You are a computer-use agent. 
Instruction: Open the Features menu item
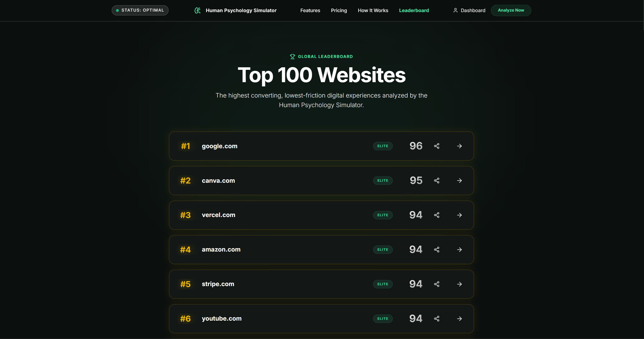point(310,10)
